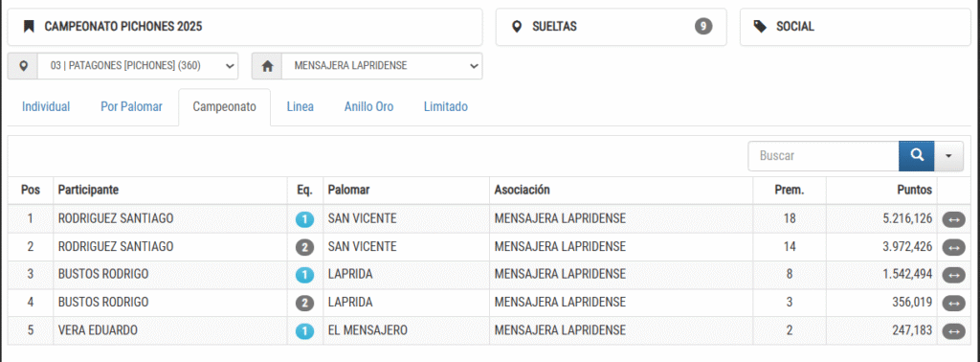
Task: Click the home icon beside Mensajera Lapridense
Action: coord(268,66)
